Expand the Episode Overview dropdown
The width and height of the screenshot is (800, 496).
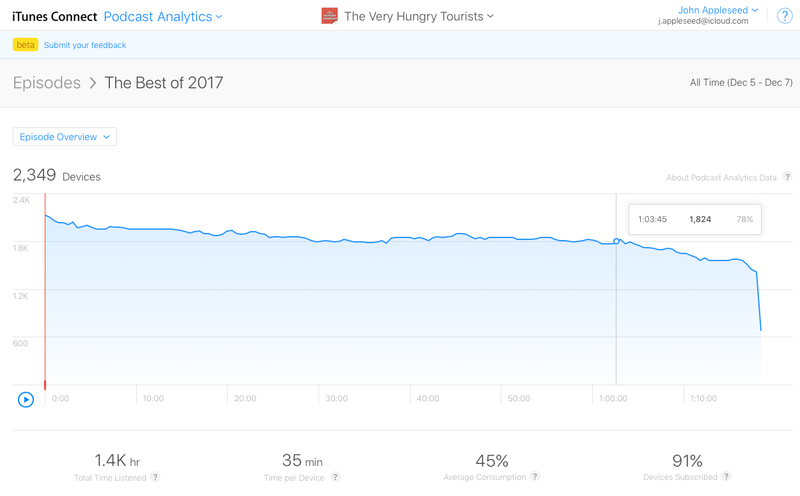pos(65,137)
